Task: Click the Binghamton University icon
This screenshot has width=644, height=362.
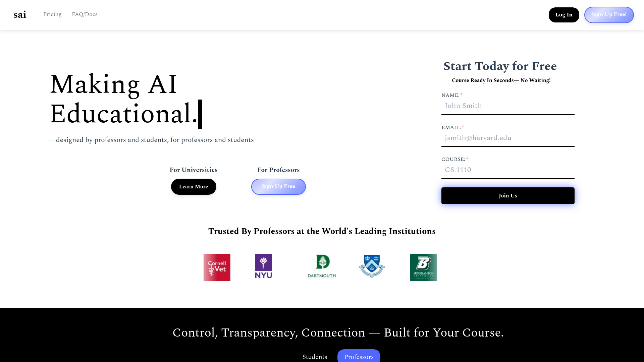Action: coord(423,267)
